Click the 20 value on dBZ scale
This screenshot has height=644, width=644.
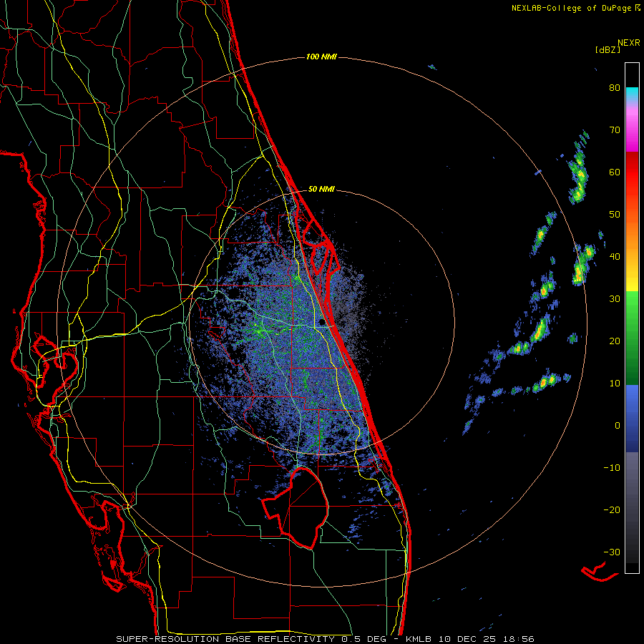[615, 341]
